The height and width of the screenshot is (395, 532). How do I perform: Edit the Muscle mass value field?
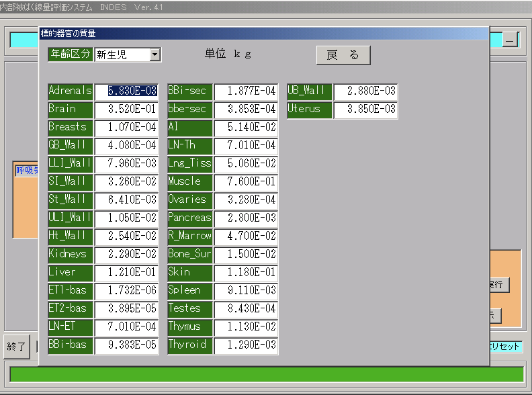246,181
